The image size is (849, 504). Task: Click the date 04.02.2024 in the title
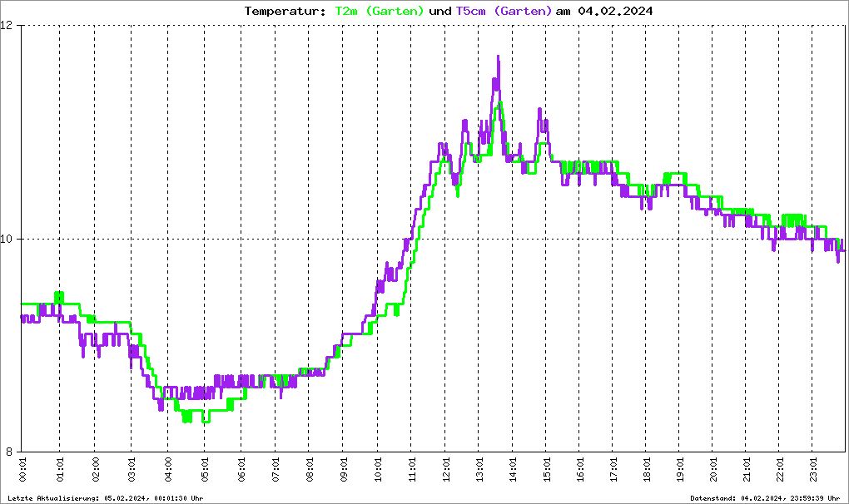[x=614, y=11]
